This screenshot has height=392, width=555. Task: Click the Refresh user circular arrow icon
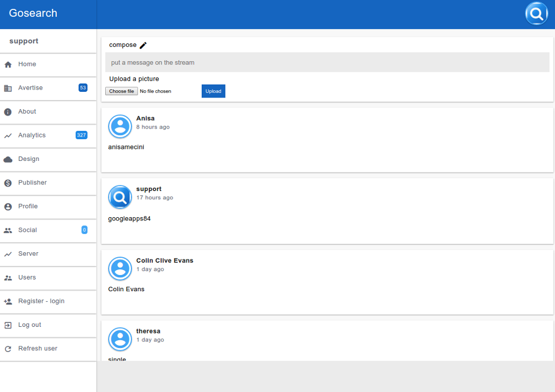pyautogui.click(x=8, y=349)
